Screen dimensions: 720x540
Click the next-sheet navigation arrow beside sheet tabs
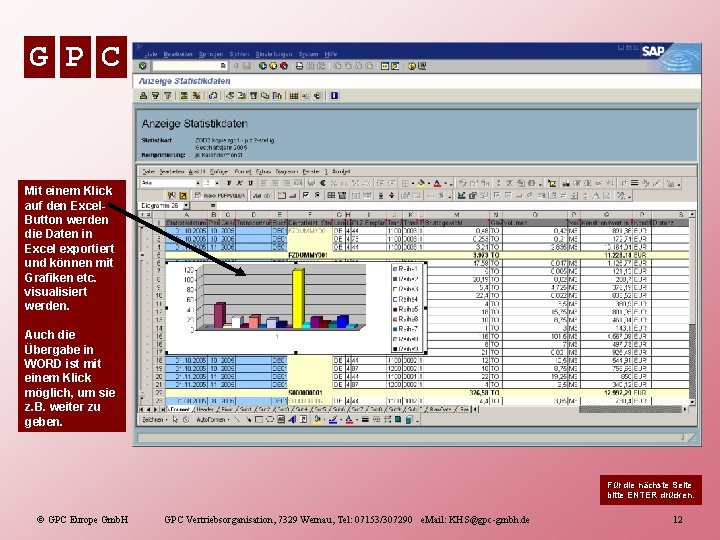pos(156,409)
